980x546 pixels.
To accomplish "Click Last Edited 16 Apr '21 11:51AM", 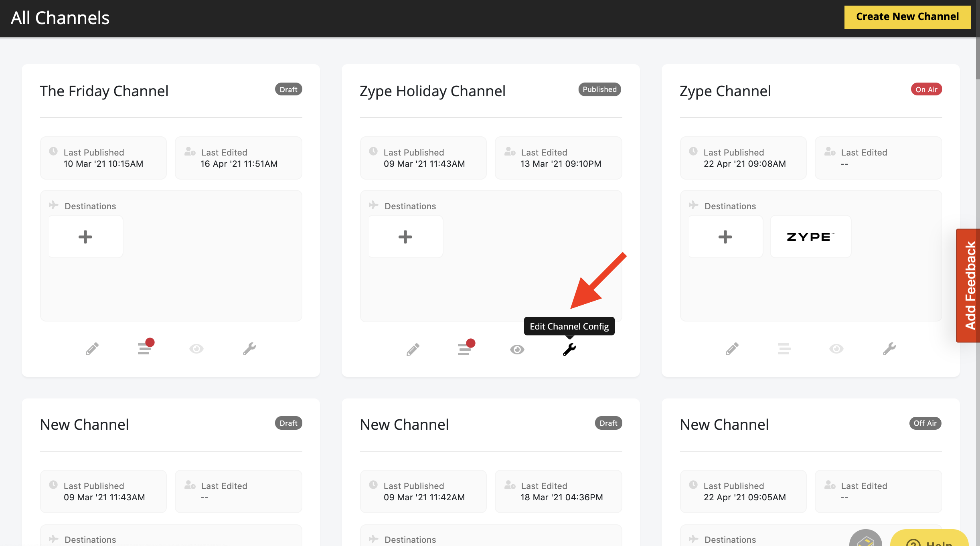I will (239, 158).
